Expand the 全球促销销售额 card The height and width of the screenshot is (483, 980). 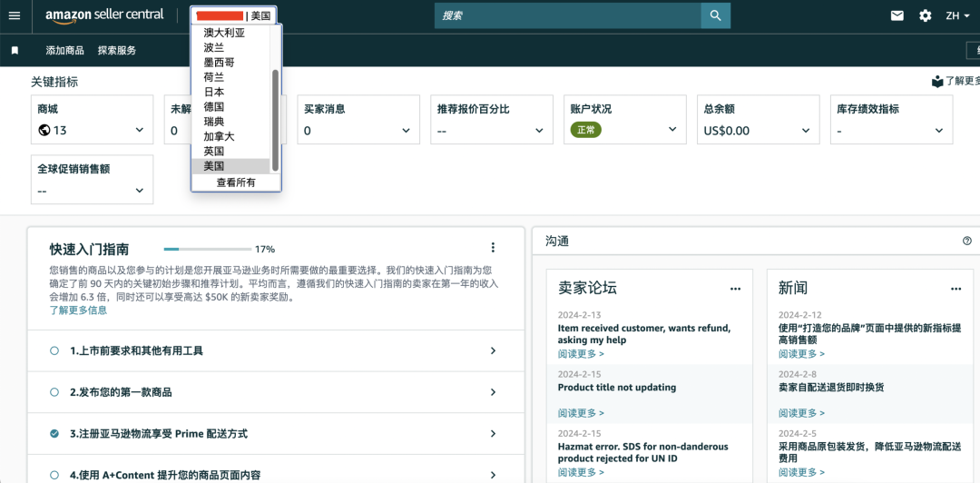point(140,190)
